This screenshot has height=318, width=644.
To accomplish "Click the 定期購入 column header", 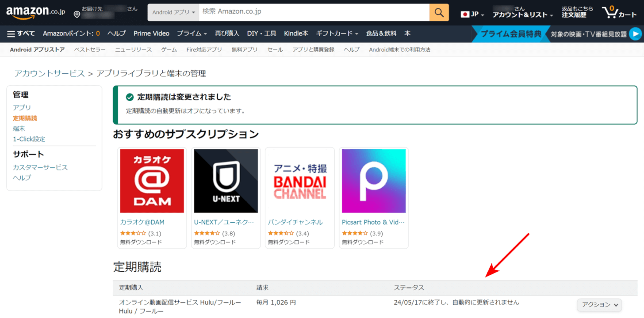I will click(x=131, y=288).
